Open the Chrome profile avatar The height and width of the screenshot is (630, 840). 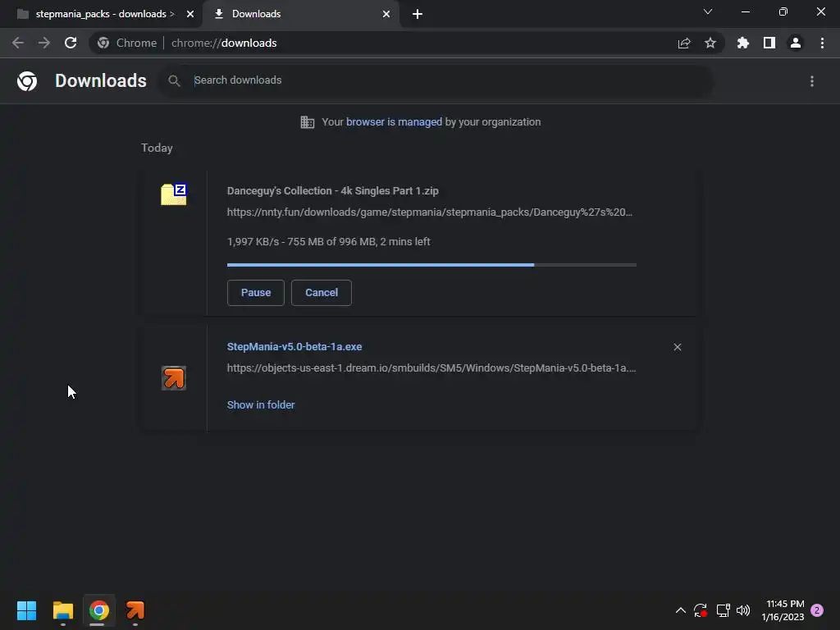tap(796, 43)
